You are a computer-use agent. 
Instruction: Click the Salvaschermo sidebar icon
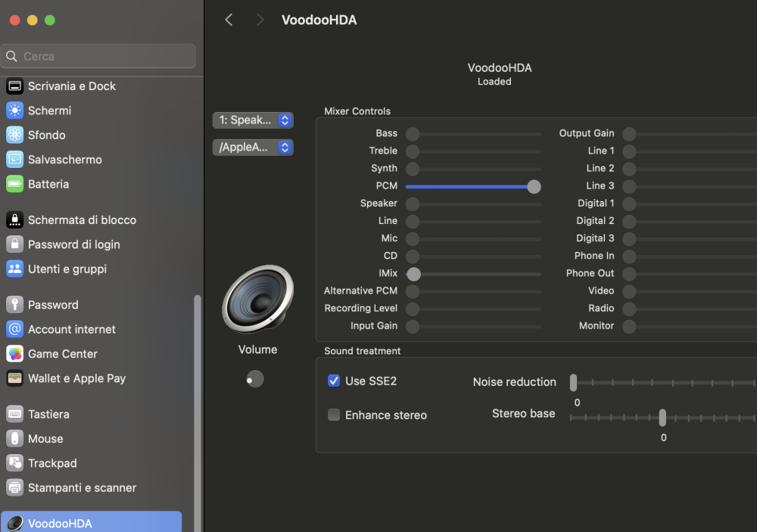[x=14, y=160]
